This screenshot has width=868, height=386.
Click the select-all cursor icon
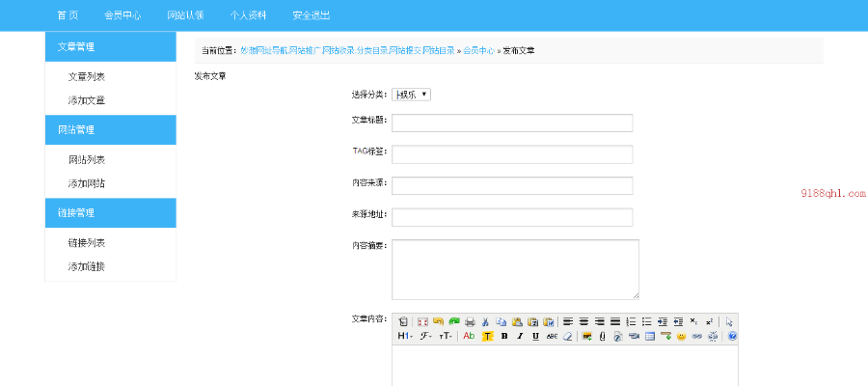click(x=729, y=321)
